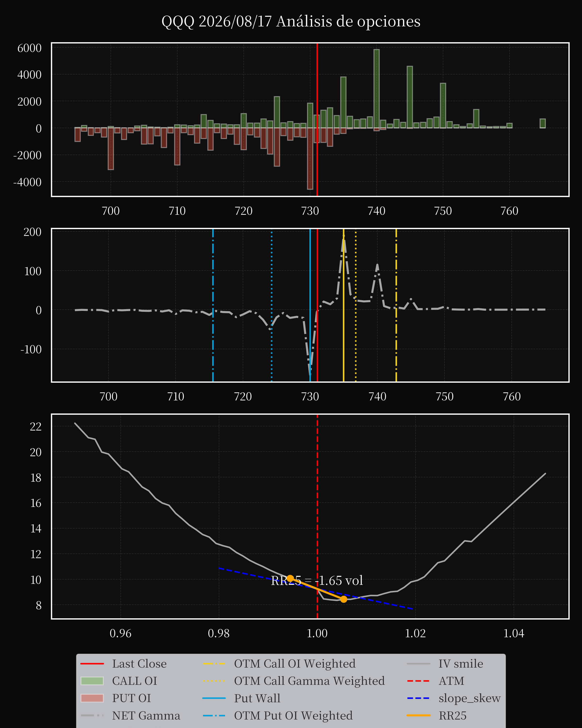Click the 'RR25 = -1.65 vol' annotation
Screen dimensions: 582x728
click(317, 580)
